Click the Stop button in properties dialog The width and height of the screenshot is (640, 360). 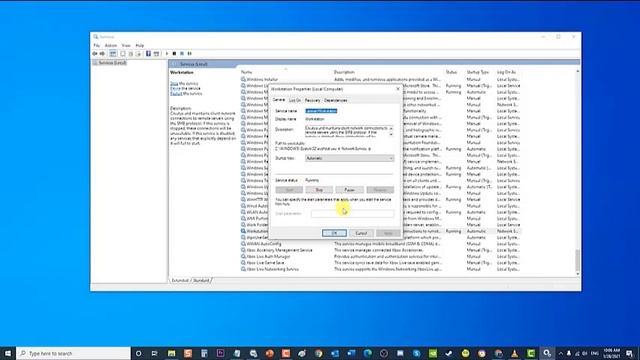point(319,190)
